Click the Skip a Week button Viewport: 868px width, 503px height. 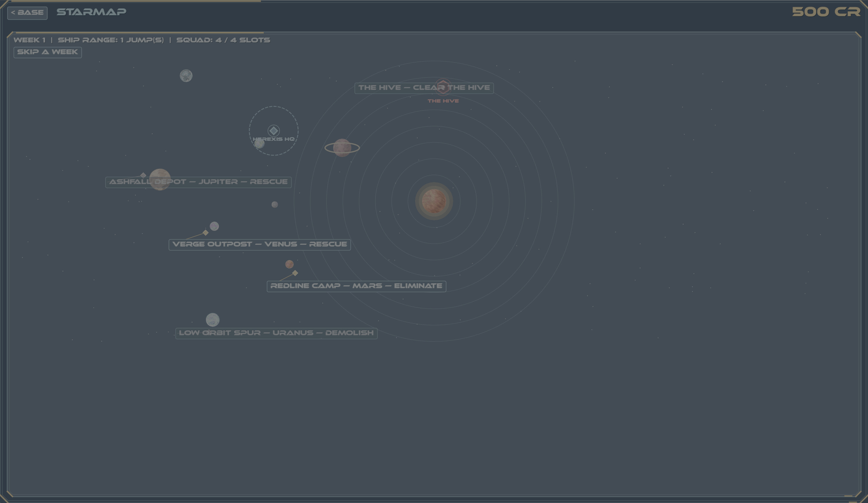47,52
